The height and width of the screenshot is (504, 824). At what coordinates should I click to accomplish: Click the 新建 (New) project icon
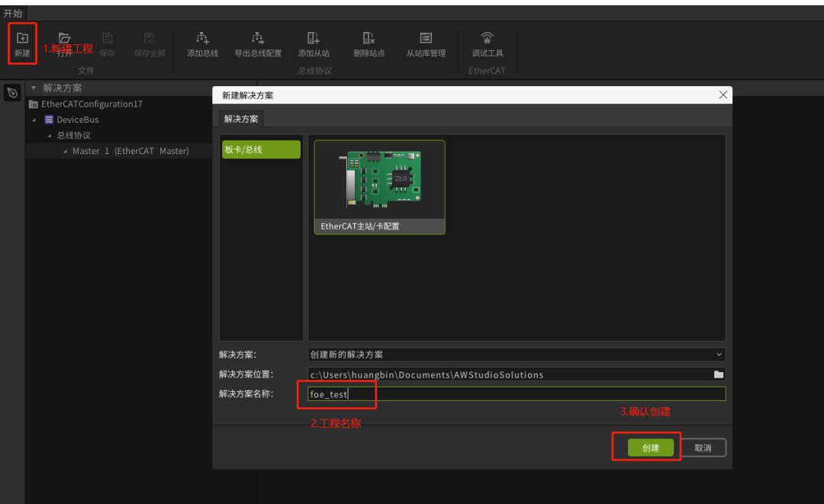pyautogui.click(x=22, y=39)
